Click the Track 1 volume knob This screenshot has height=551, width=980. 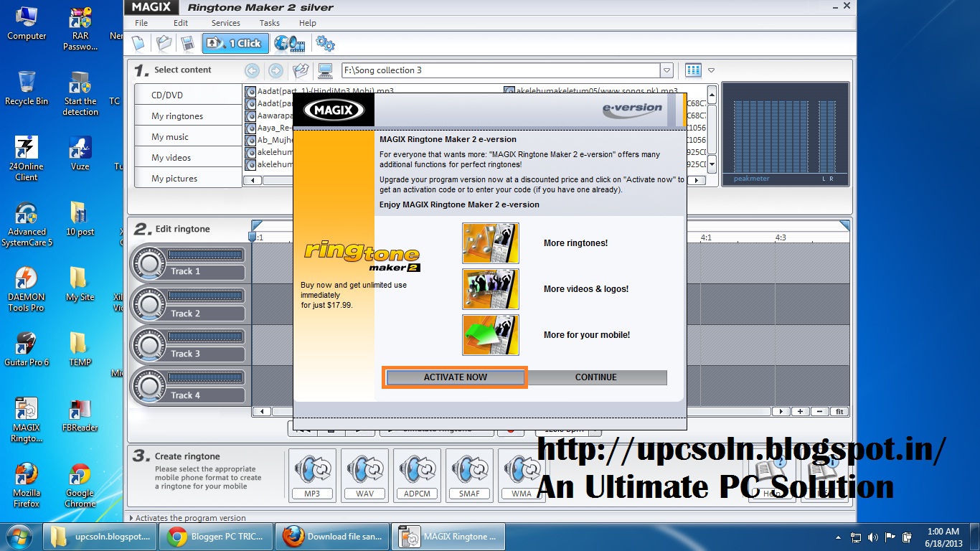[x=149, y=264]
